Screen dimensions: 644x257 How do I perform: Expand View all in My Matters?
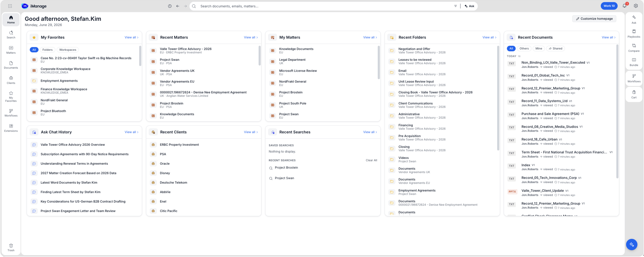coord(370,37)
